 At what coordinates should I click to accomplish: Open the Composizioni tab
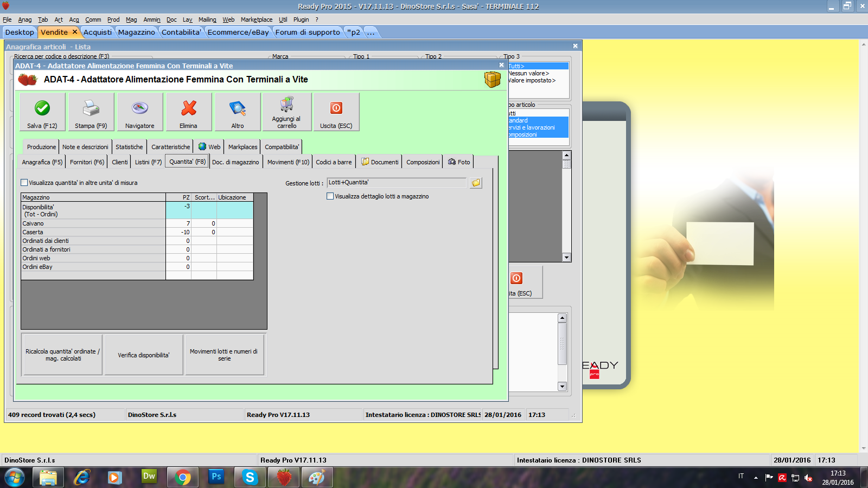pyautogui.click(x=423, y=162)
